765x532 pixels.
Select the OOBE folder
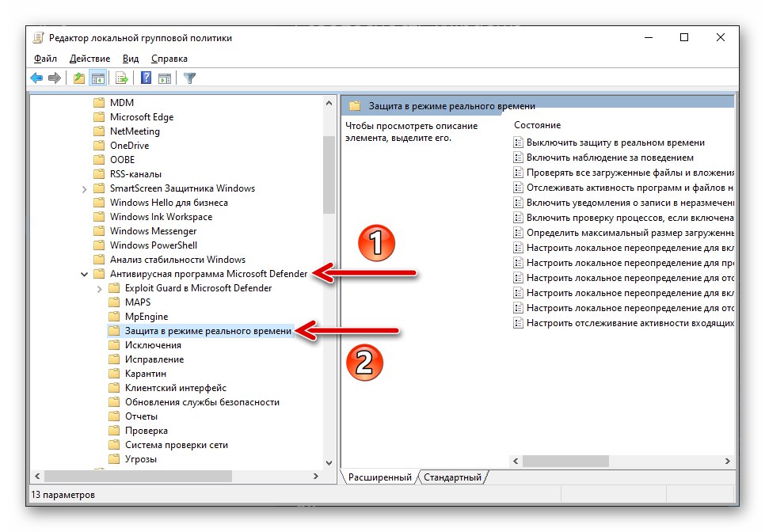pos(114,159)
